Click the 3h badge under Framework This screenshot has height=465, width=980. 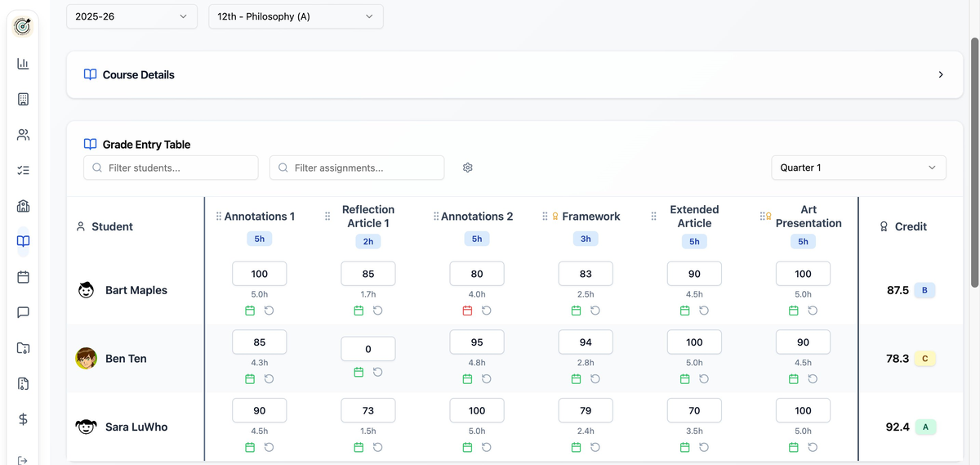point(586,239)
